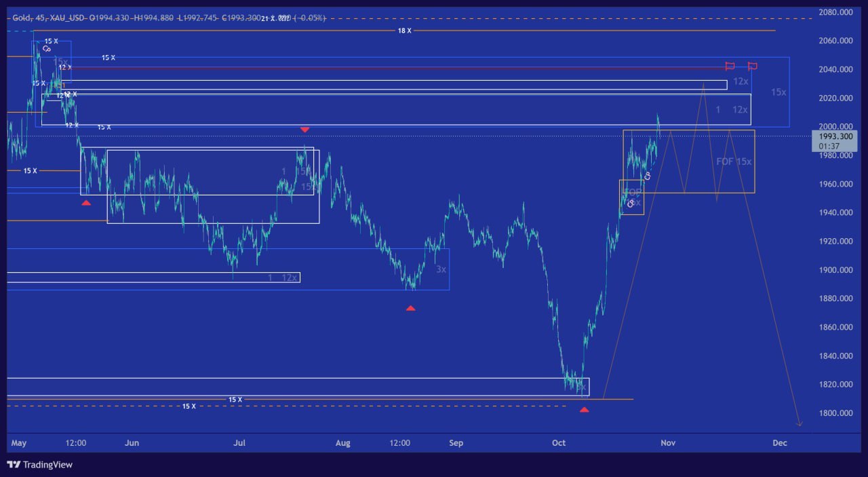868x477 pixels.
Task: Click the 3x label in the August zone
Action: point(441,269)
